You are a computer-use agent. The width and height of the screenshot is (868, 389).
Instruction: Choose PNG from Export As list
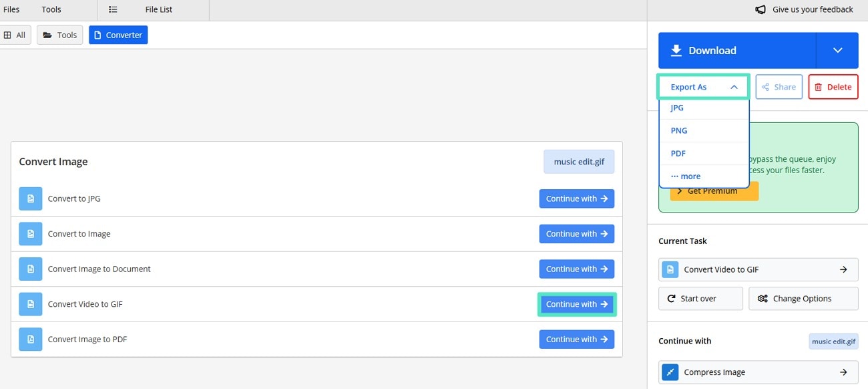pyautogui.click(x=678, y=130)
